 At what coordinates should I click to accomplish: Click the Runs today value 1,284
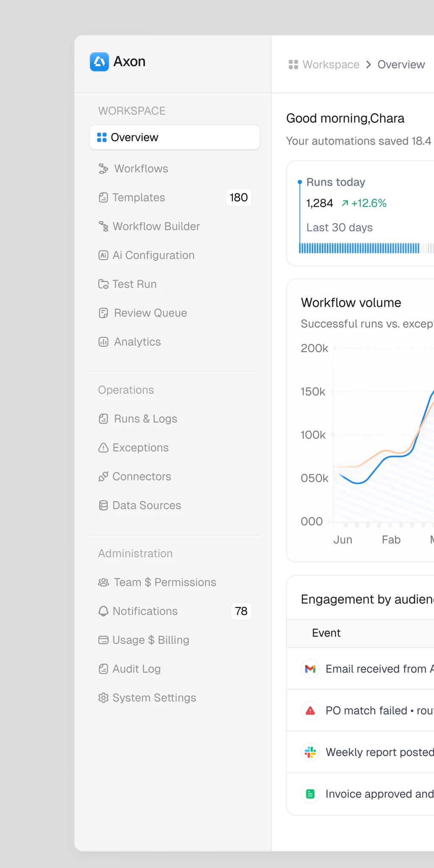click(320, 203)
